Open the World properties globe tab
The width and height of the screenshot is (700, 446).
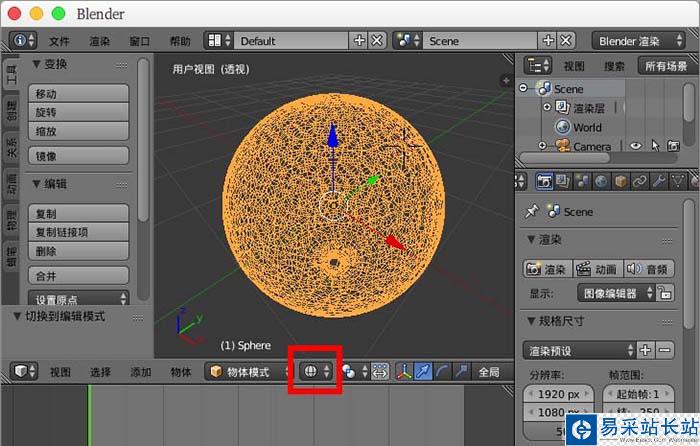coord(601,181)
